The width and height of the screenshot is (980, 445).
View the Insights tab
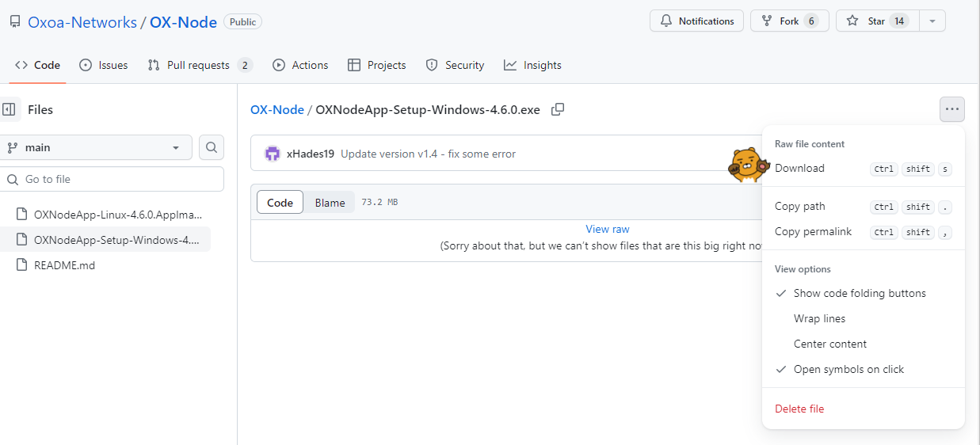pos(532,65)
